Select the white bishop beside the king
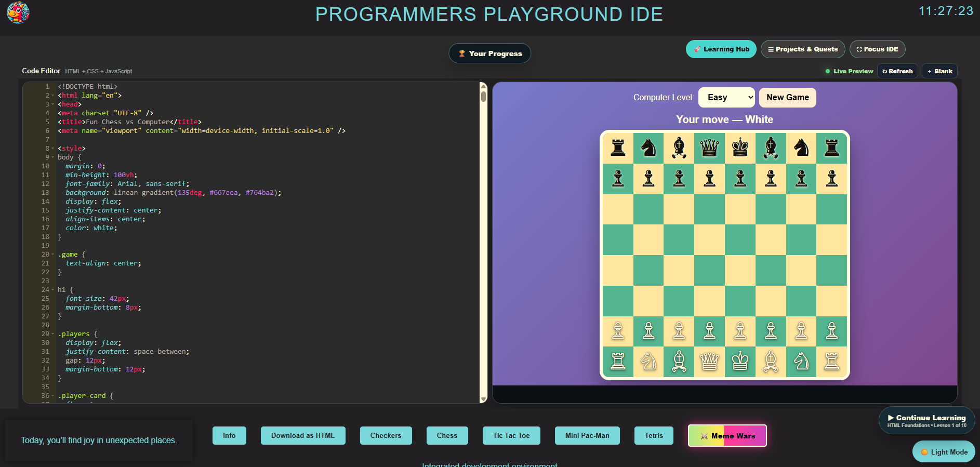Screen dimensions: 980x467 pyautogui.click(x=771, y=362)
